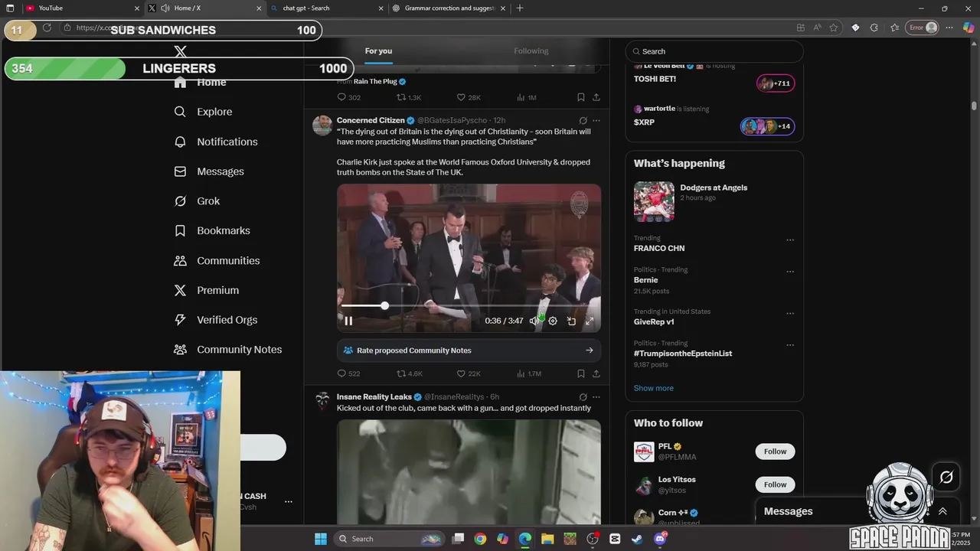980x551 pixels.
Task: Open Windows Start menu
Action: tap(321, 539)
